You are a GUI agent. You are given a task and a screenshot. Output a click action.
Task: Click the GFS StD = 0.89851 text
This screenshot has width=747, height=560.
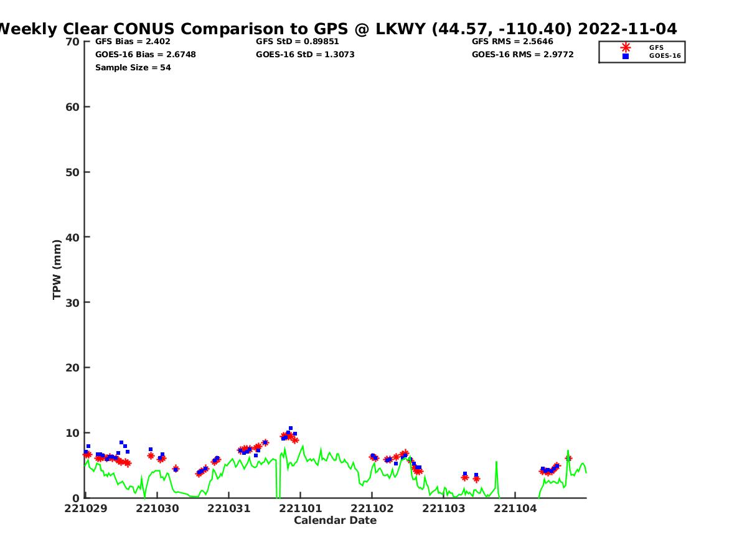(x=298, y=42)
